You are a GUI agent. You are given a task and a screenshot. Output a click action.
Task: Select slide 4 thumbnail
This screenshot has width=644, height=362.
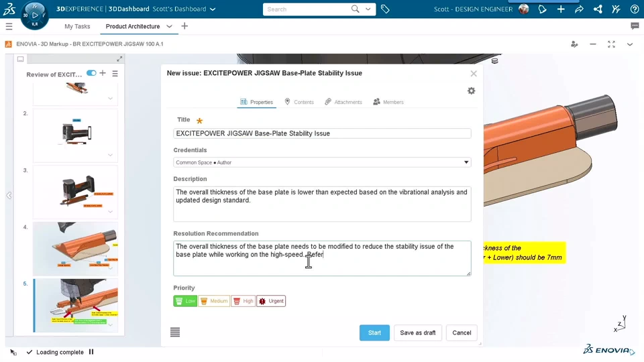click(x=75, y=249)
